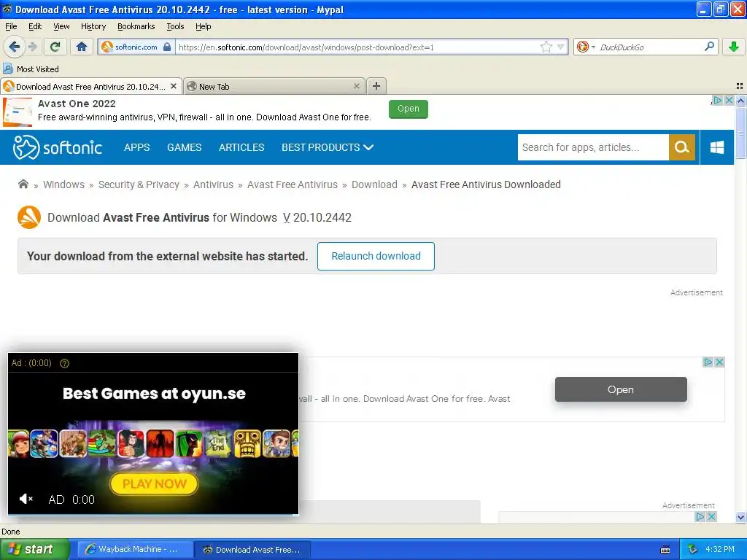This screenshot has height=560, width=747.
Task: Click AdChoices icon on middle ad
Action: pyautogui.click(x=708, y=362)
